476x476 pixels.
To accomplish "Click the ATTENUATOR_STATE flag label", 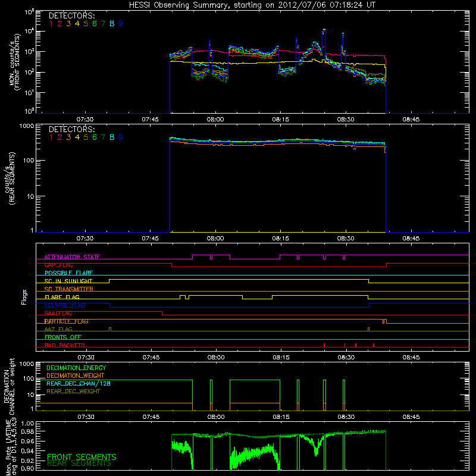I will [x=72, y=257].
